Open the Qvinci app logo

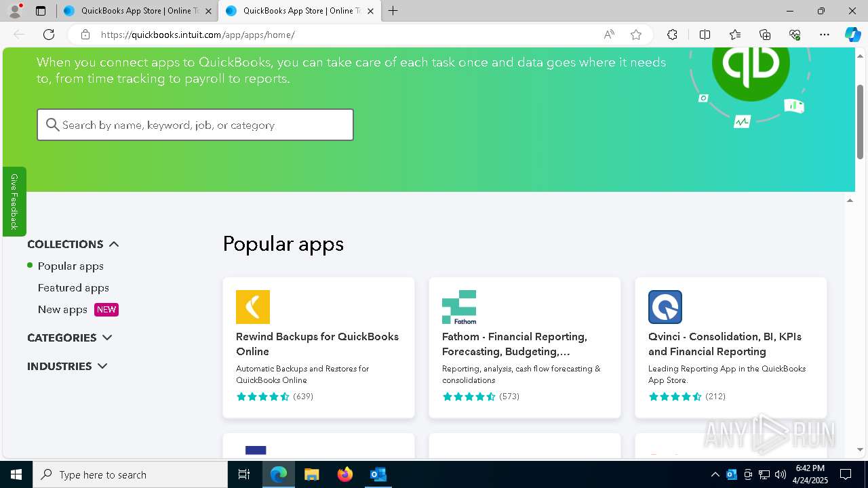[665, 307]
